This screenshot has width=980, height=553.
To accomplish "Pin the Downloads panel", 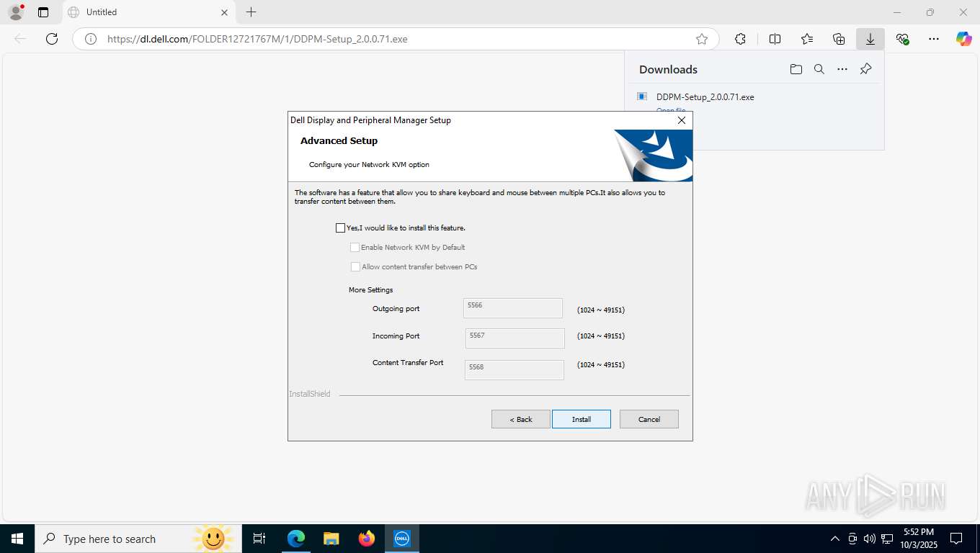I will 865,69.
